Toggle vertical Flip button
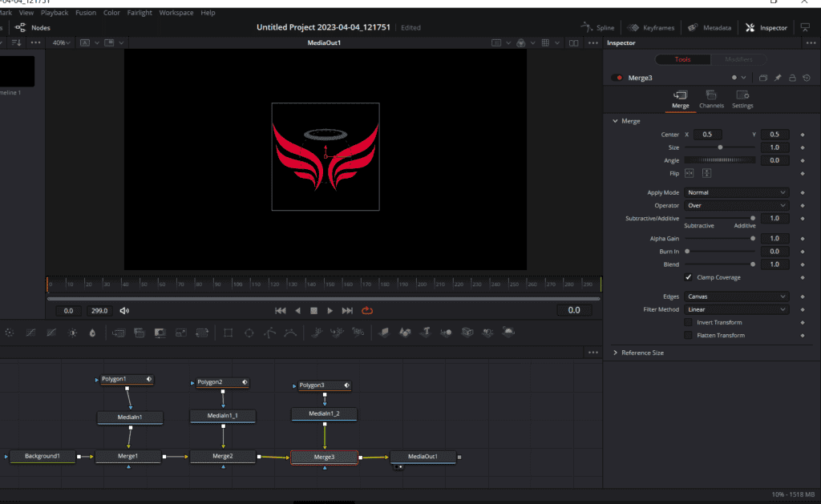821x504 pixels. (x=706, y=173)
